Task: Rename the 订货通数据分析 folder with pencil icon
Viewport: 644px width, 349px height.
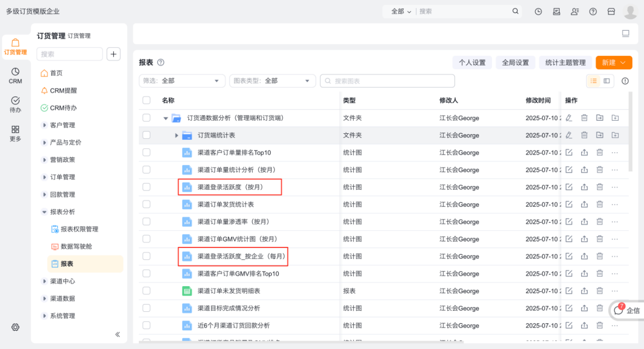Action: tap(569, 118)
